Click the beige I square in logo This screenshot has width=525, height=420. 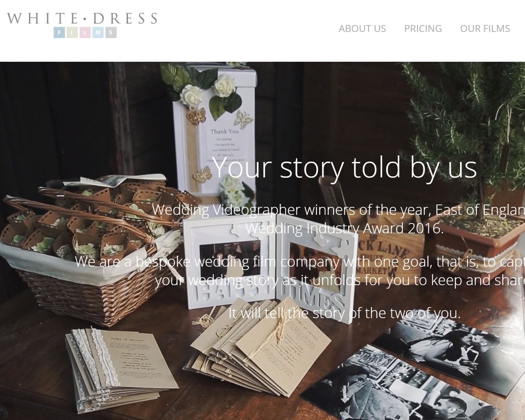(72, 33)
